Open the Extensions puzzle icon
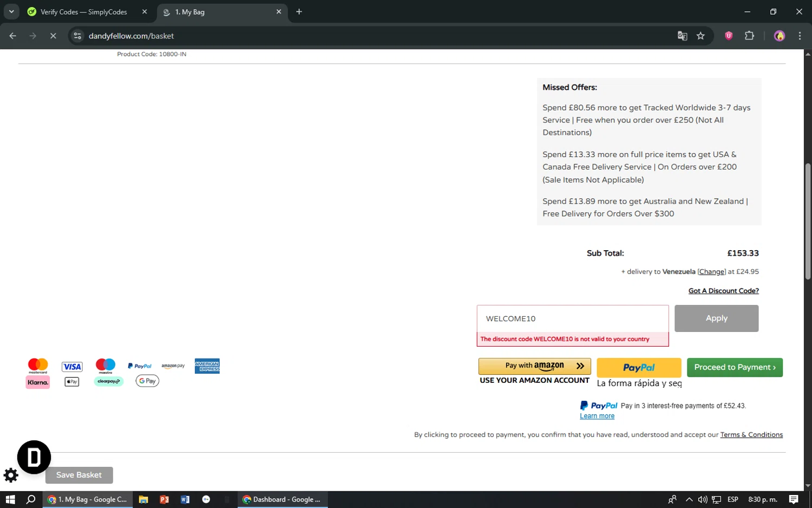This screenshot has width=812, height=508. [x=749, y=36]
